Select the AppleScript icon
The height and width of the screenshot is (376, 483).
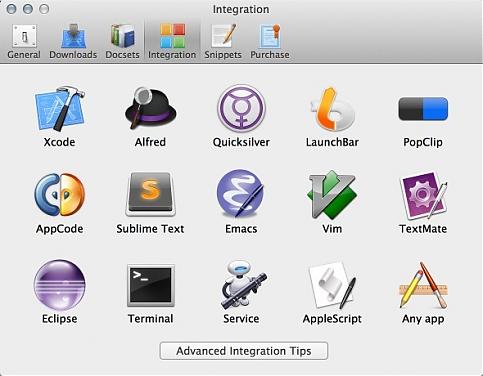[332, 285]
